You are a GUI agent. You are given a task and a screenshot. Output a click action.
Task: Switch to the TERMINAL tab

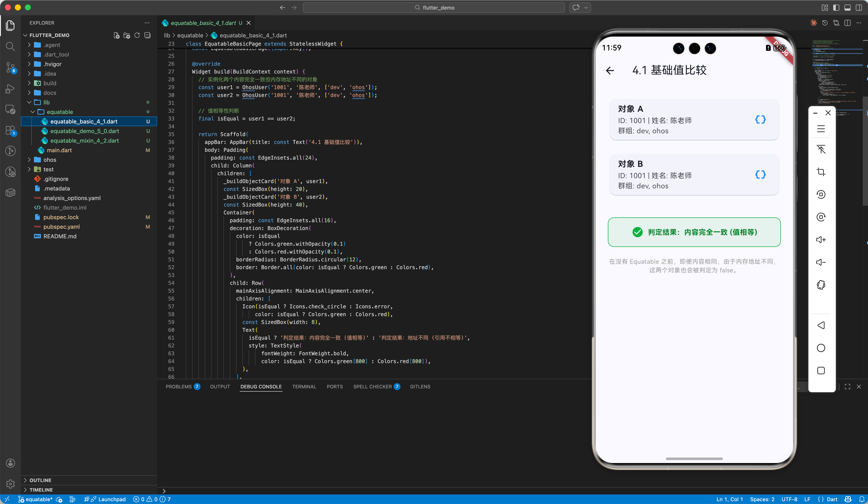point(304,386)
